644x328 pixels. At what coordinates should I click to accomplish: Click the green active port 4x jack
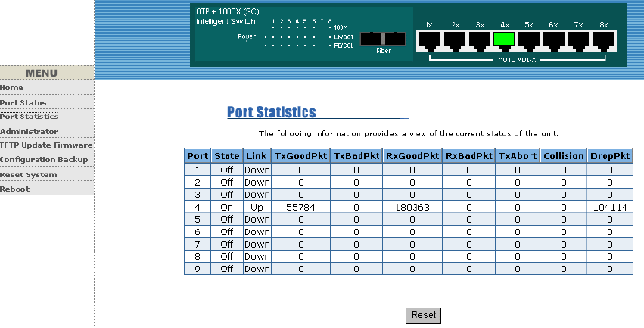pos(504,40)
